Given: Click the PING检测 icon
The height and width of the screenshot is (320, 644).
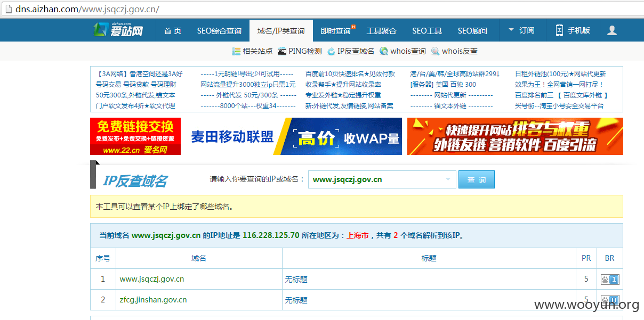Looking at the screenshot, I should coord(282,52).
